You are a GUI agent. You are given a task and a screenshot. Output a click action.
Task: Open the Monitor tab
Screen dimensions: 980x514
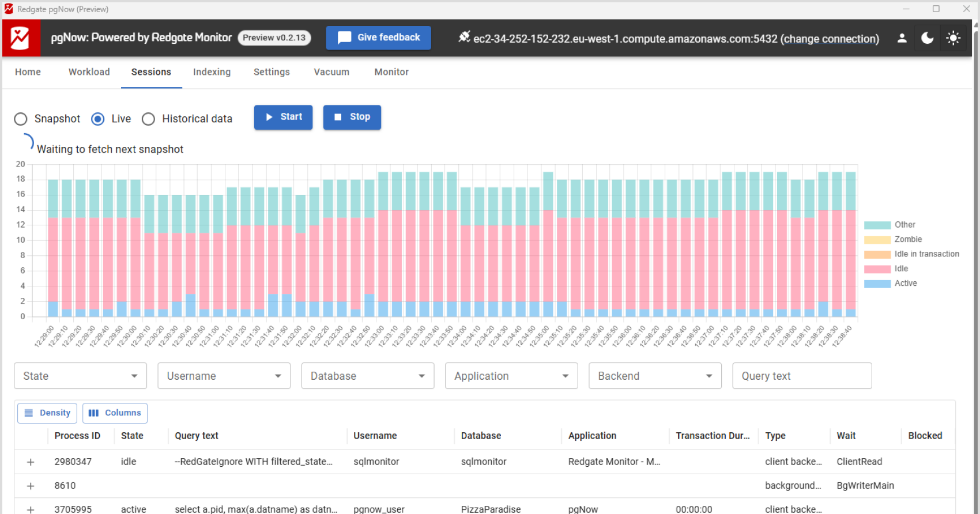[391, 72]
